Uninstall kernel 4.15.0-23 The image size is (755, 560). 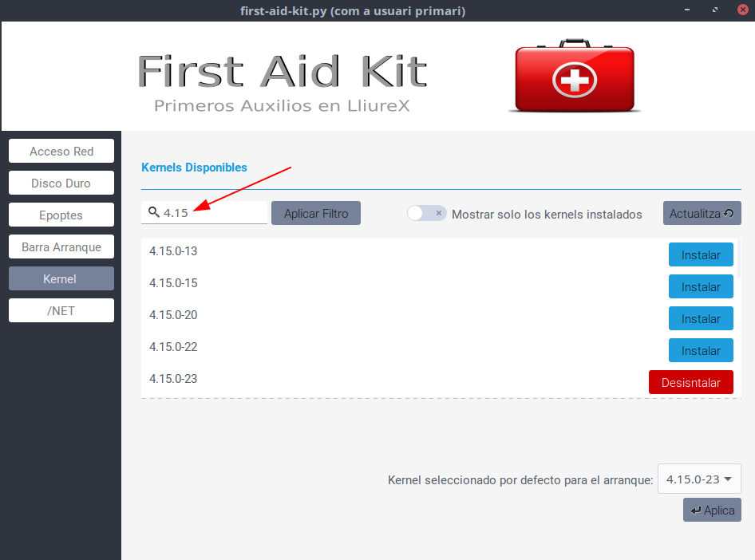690,382
